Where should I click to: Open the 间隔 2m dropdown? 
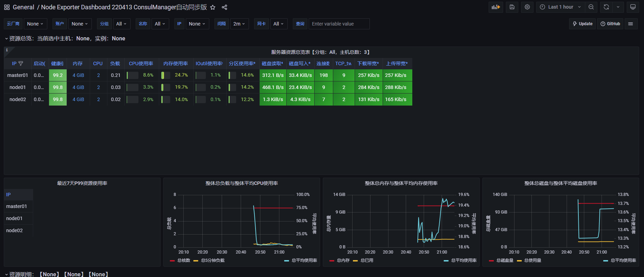point(239,24)
